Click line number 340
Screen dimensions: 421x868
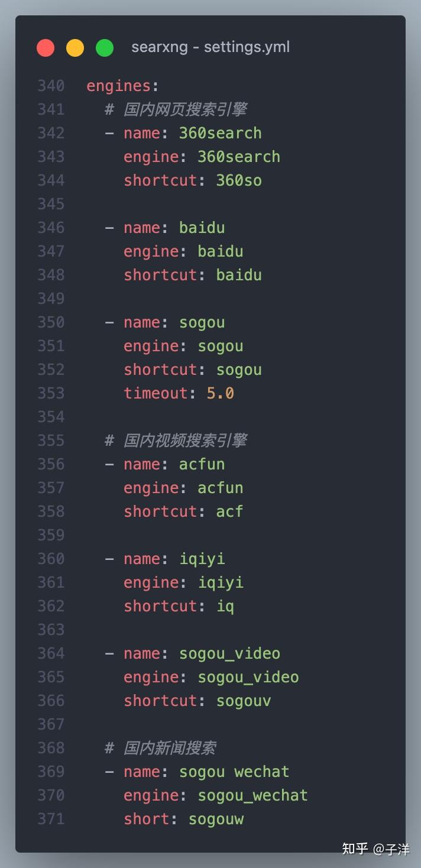(51, 86)
